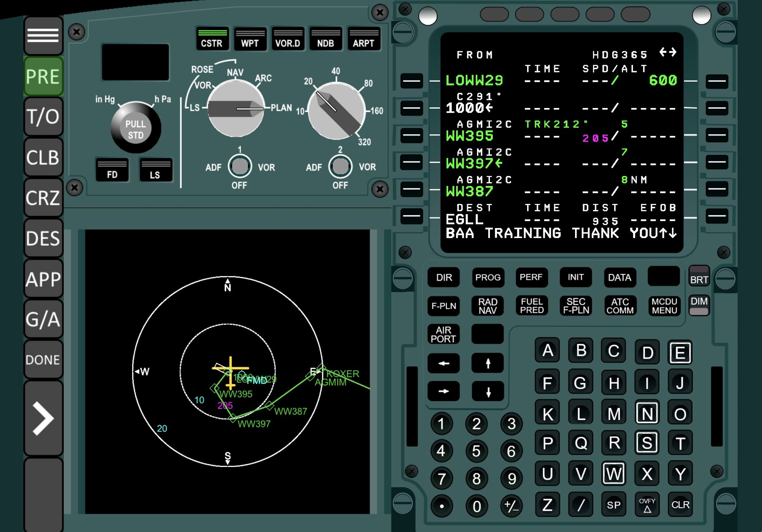Toggle the LS landing system button

155,170
